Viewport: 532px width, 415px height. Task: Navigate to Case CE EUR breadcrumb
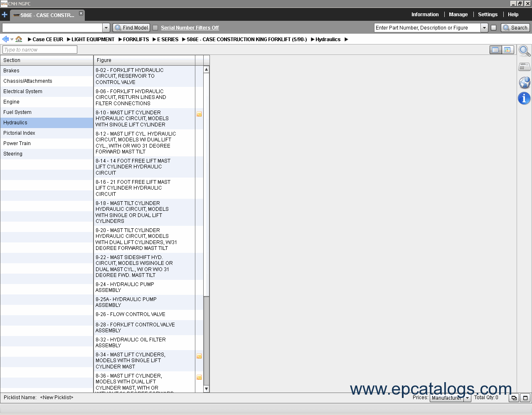click(x=48, y=40)
